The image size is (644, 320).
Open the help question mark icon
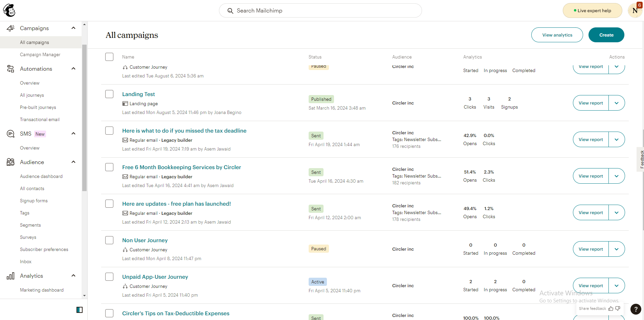point(636,309)
